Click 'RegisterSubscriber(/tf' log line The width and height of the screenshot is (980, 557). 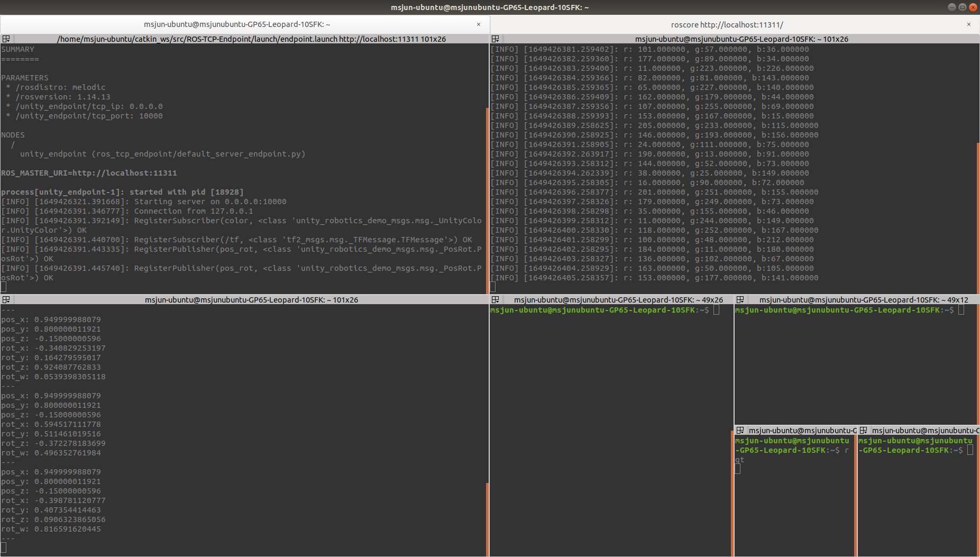pyautogui.click(x=236, y=240)
